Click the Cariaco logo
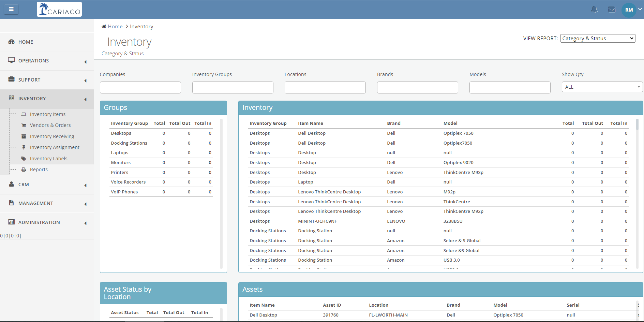This screenshot has width=644, height=322. pos(59,9)
